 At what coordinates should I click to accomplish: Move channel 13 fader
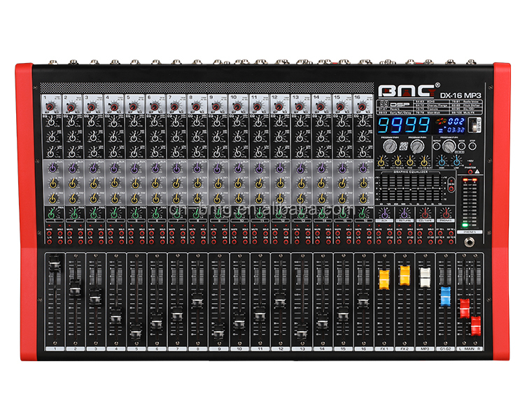[301, 330]
